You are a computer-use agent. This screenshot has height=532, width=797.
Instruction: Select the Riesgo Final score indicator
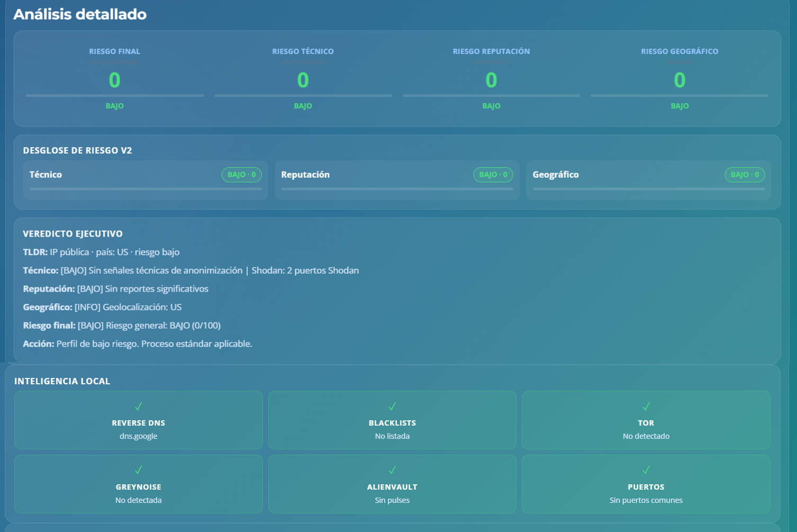click(x=114, y=80)
